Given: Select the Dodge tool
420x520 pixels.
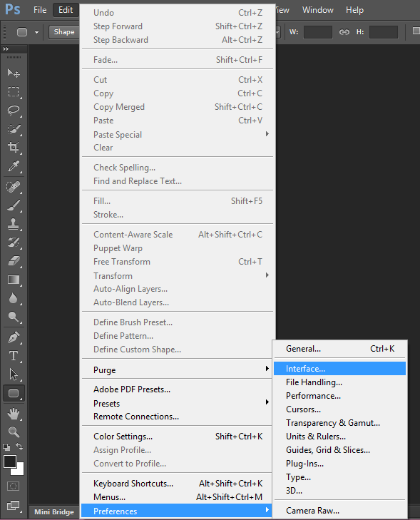Looking at the screenshot, I should [14, 317].
